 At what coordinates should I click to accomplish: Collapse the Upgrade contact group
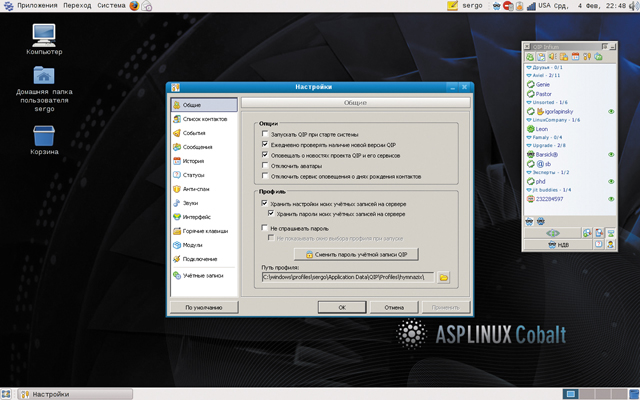point(529,146)
